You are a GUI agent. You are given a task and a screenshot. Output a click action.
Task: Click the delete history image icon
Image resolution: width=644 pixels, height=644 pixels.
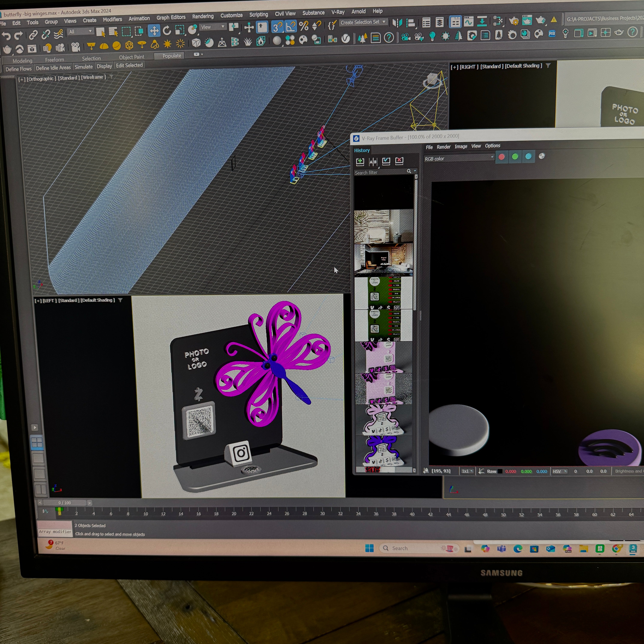coord(399,161)
